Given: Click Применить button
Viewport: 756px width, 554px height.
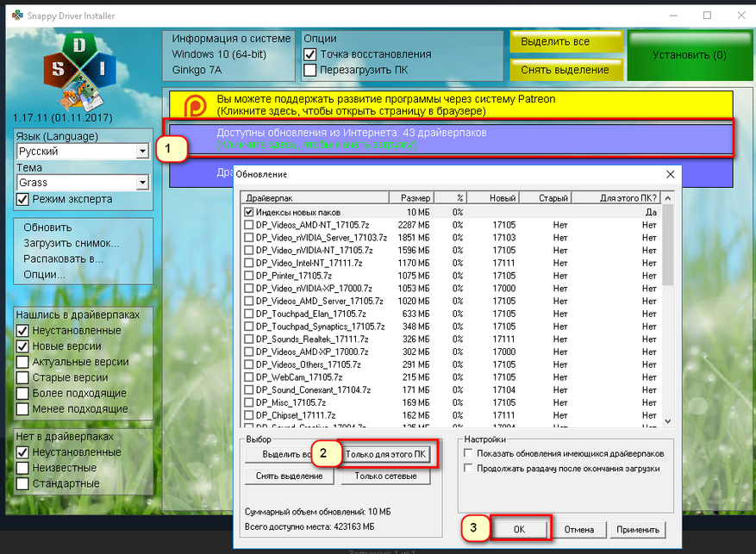Looking at the screenshot, I should [638, 529].
